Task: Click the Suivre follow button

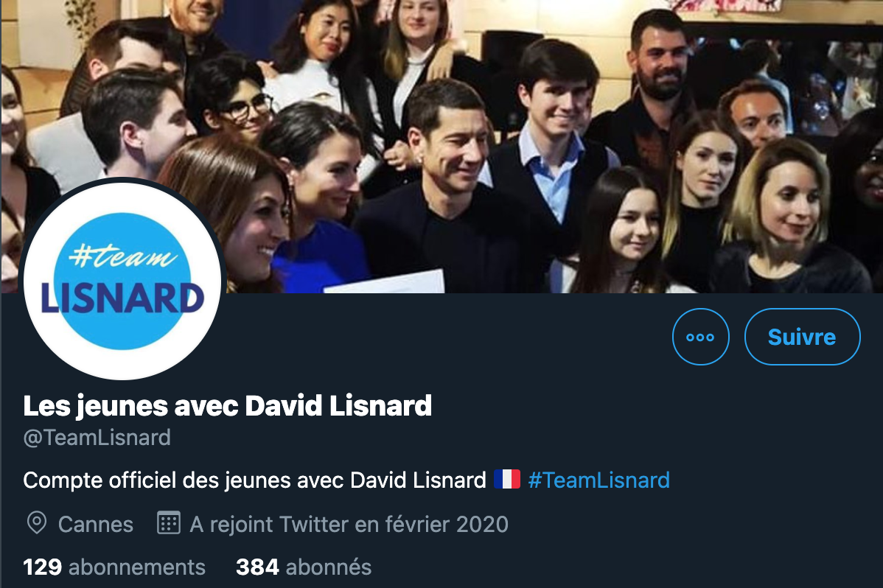Action: click(x=802, y=337)
